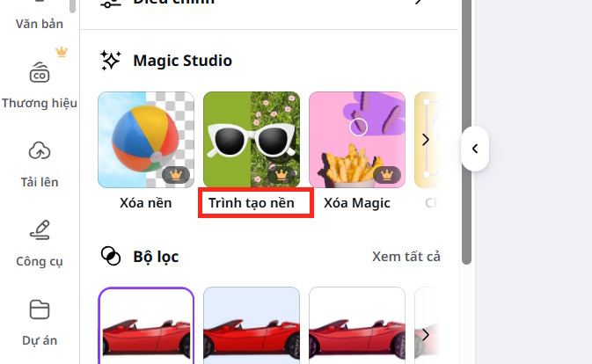Collapse the side panel with left chevron
The width and height of the screenshot is (592, 364).
pos(475,149)
